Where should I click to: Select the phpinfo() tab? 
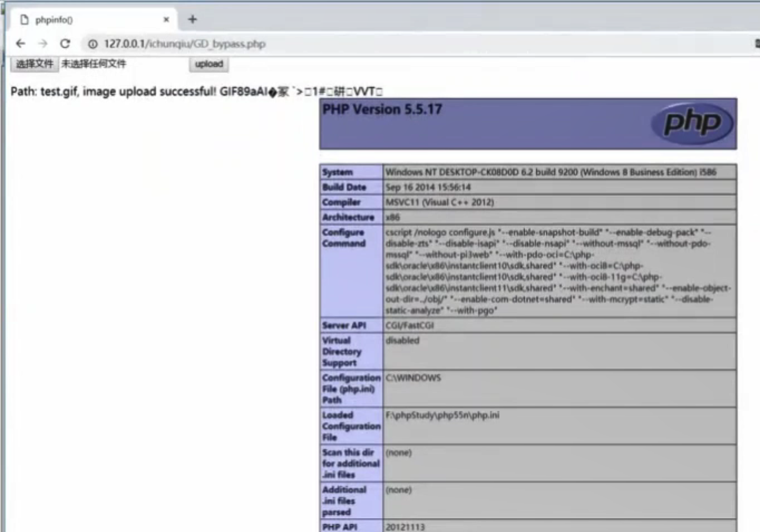[x=95, y=19]
